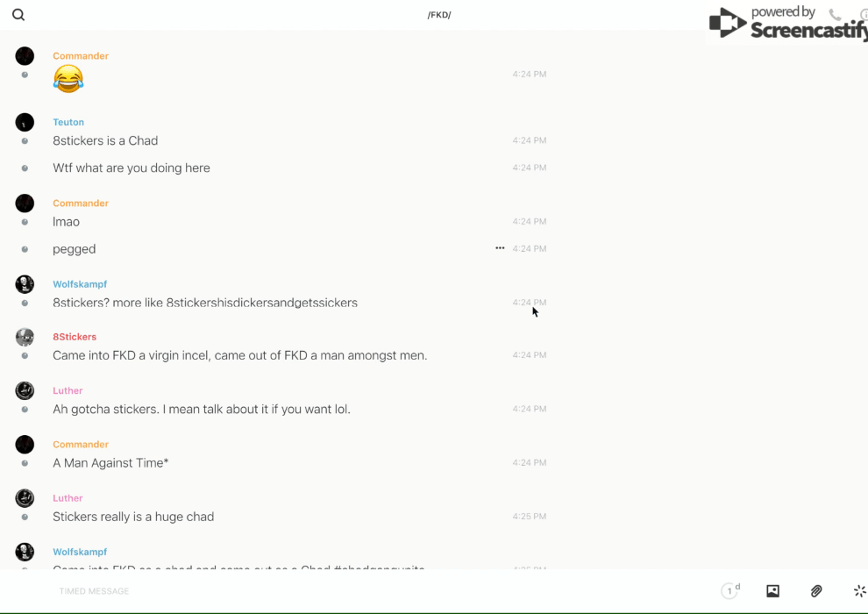This screenshot has height=614, width=868.
Task: Click the ping burst icon
Action: pyautogui.click(x=859, y=591)
